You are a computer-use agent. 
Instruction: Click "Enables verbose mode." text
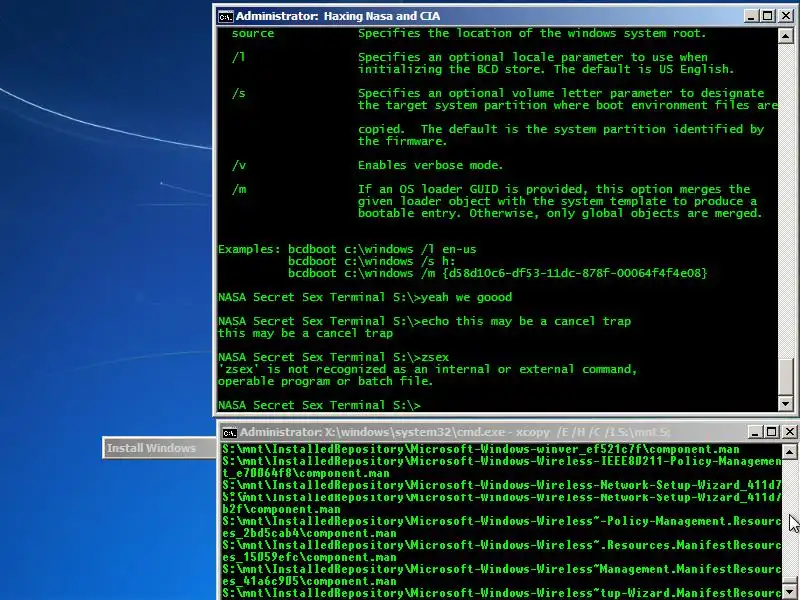(430, 166)
